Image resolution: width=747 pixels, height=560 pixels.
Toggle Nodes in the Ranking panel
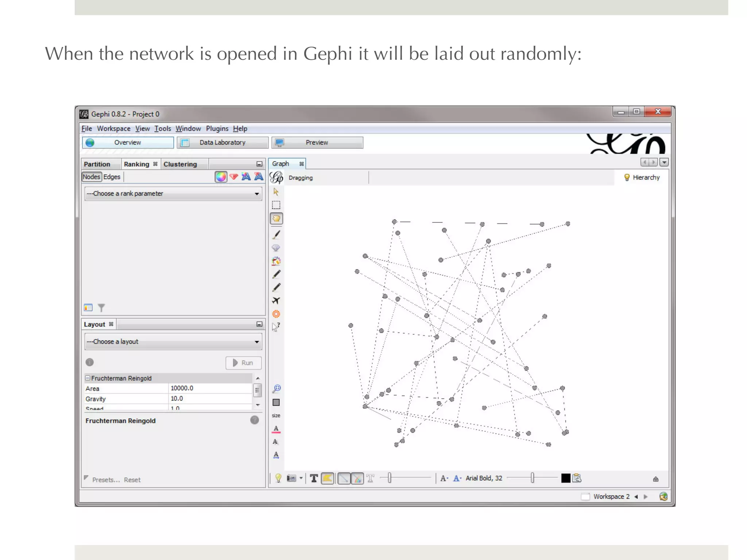tap(91, 177)
